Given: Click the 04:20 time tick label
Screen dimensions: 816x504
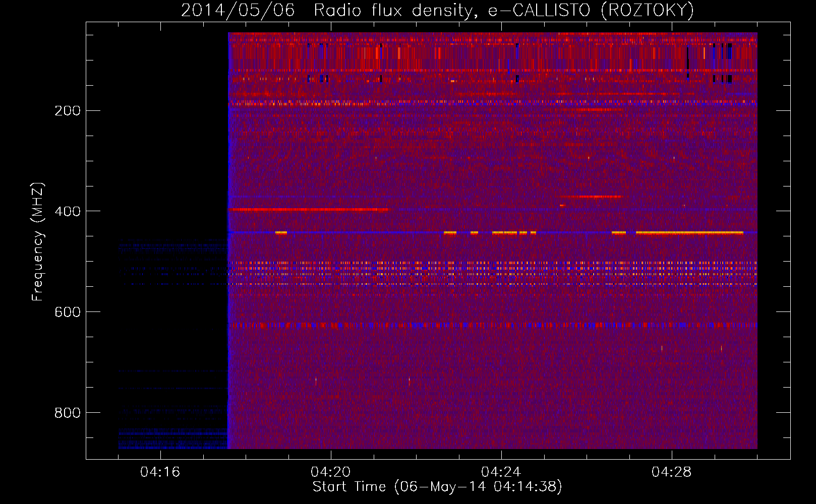Looking at the screenshot, I should click(x=331, y=472).
